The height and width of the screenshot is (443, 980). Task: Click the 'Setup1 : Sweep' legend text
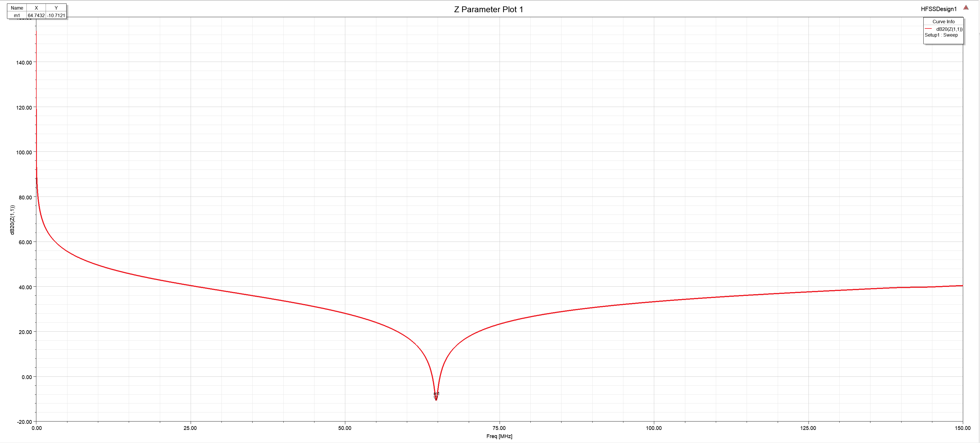pyautogui.click(x=941, y=35)
